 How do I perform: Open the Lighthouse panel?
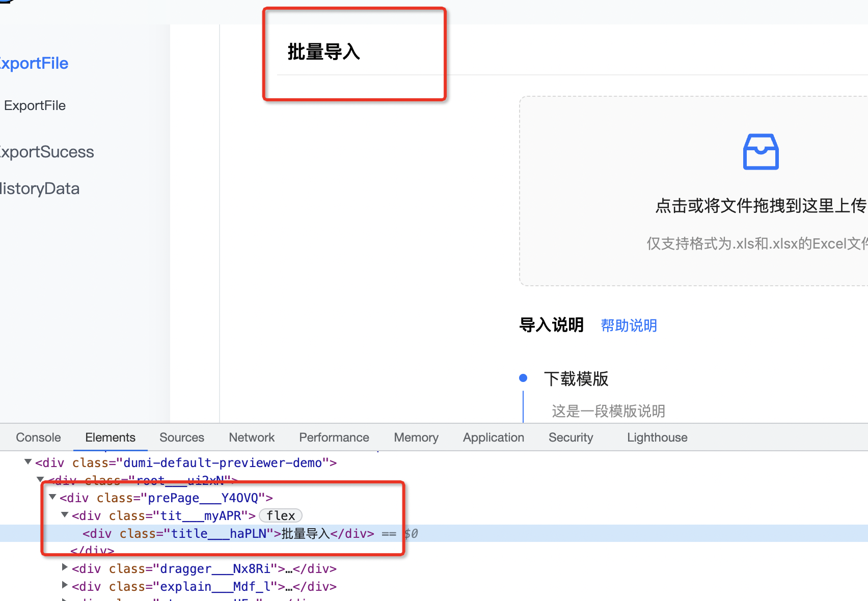coord(657,437)
